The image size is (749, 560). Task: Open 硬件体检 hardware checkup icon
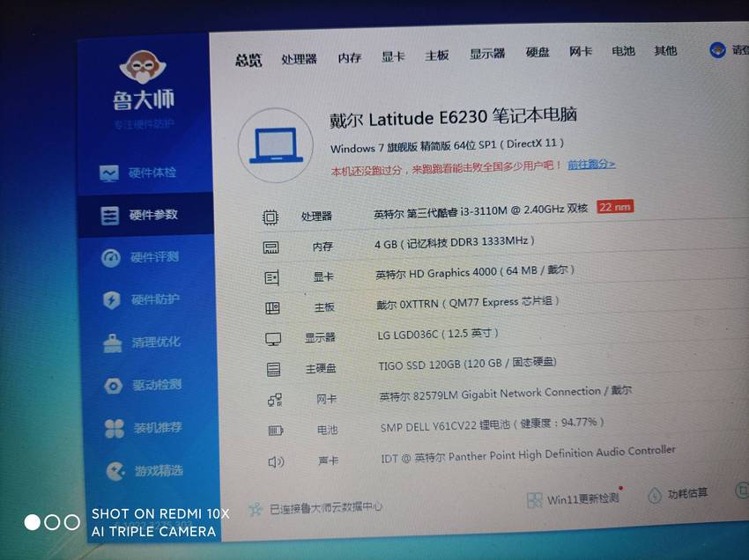[109, 173]
